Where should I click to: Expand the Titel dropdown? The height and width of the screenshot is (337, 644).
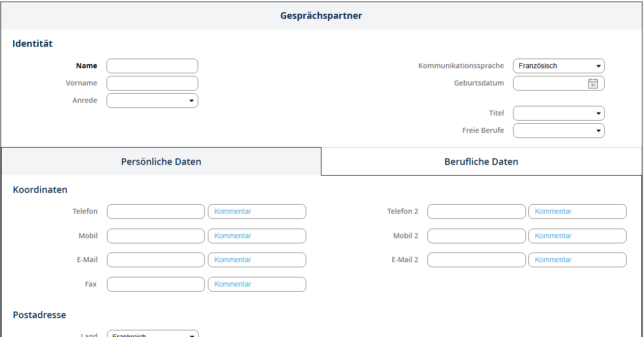click(558, 114)
